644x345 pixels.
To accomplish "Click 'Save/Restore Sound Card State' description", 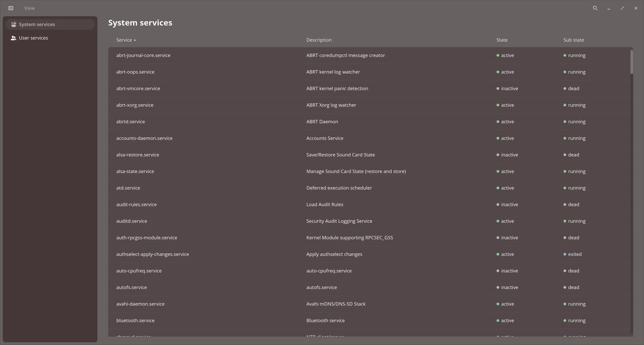I will [341, 155].
